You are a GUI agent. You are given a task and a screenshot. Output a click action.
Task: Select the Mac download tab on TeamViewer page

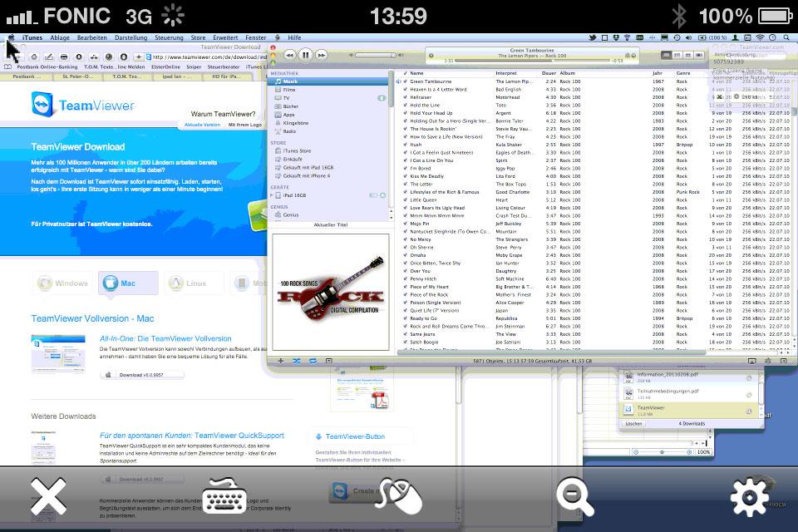(128, 283)
